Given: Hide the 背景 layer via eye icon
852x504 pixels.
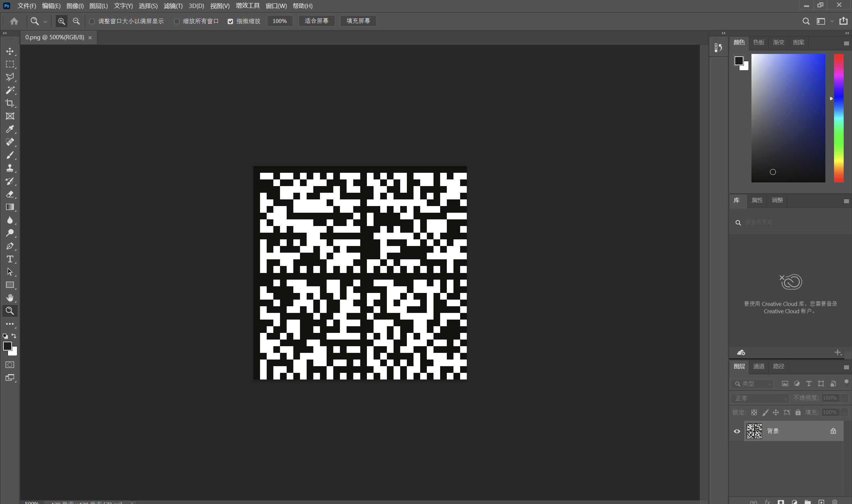Looking at the screenshot, I should (737, 431).
